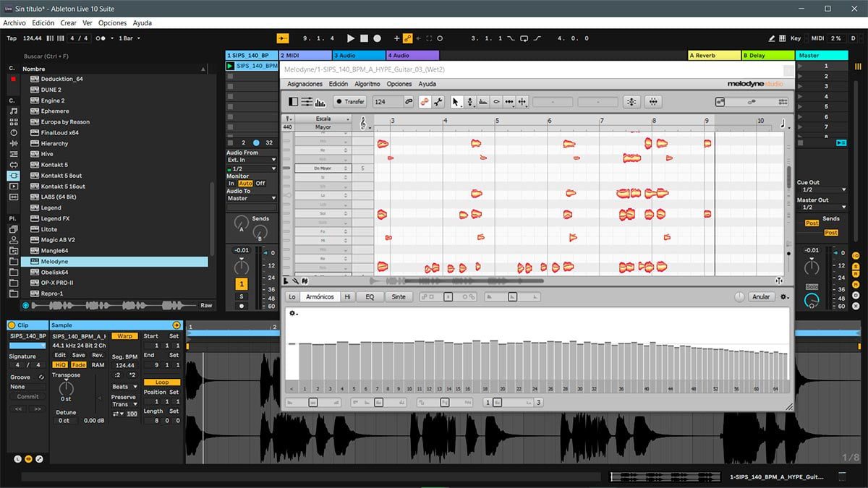The width and height of the screenshot is (868, 488).
Task: Select the Melodyne timing tool
Action: click(509, 102)
